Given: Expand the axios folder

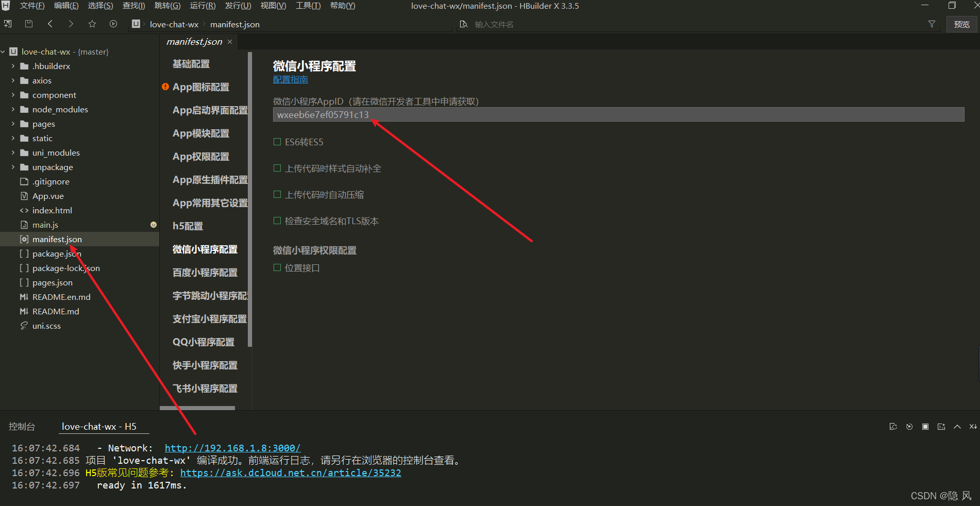Looking at the screenshot, I should coord(13,80).
